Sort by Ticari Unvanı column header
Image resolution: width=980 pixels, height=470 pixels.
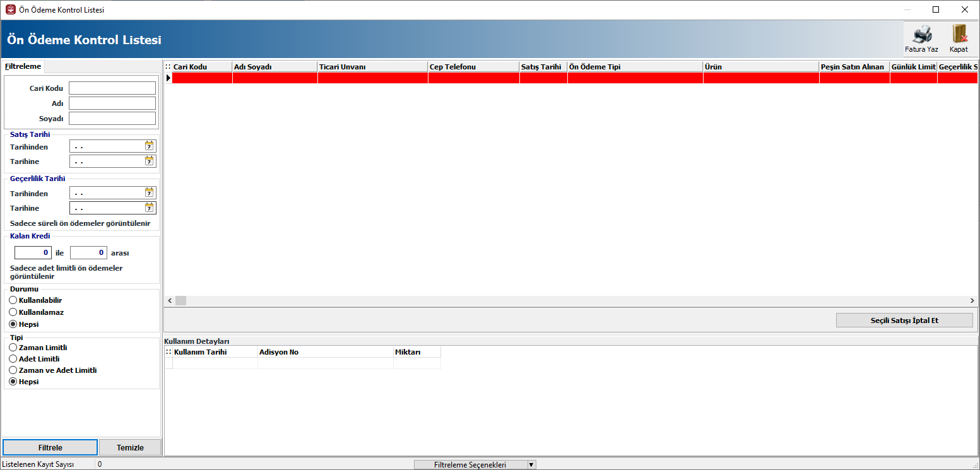coord(372,66)
